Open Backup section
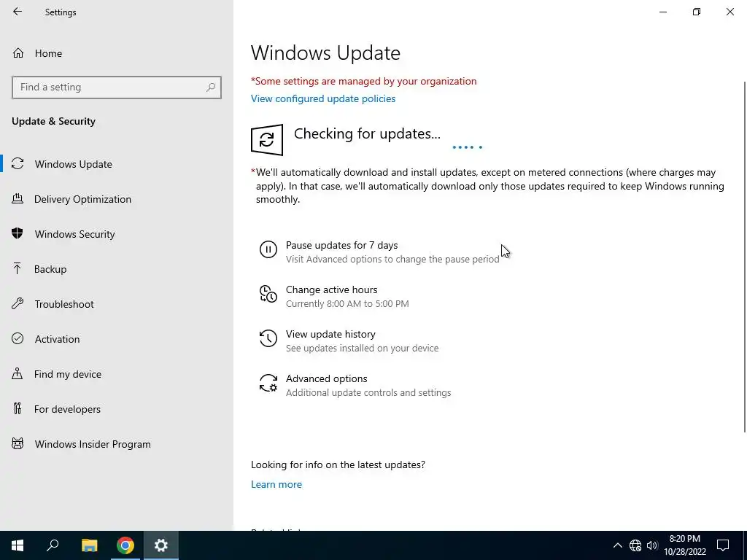747x560 pixels. pyautogui.click(x=117, y=269)
